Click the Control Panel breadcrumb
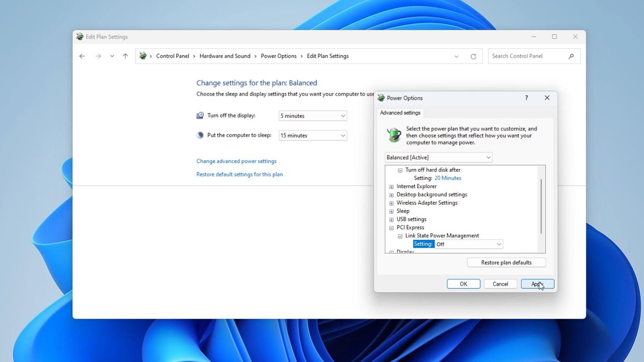The width and height of the screenshot is (644, 362). pos(173,56)
